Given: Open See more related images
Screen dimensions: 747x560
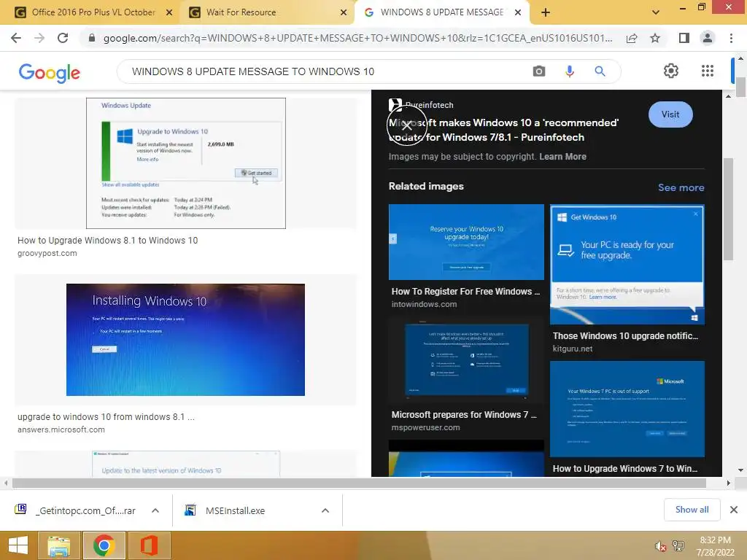Looking at the screenshot, I should click(681, 187).
